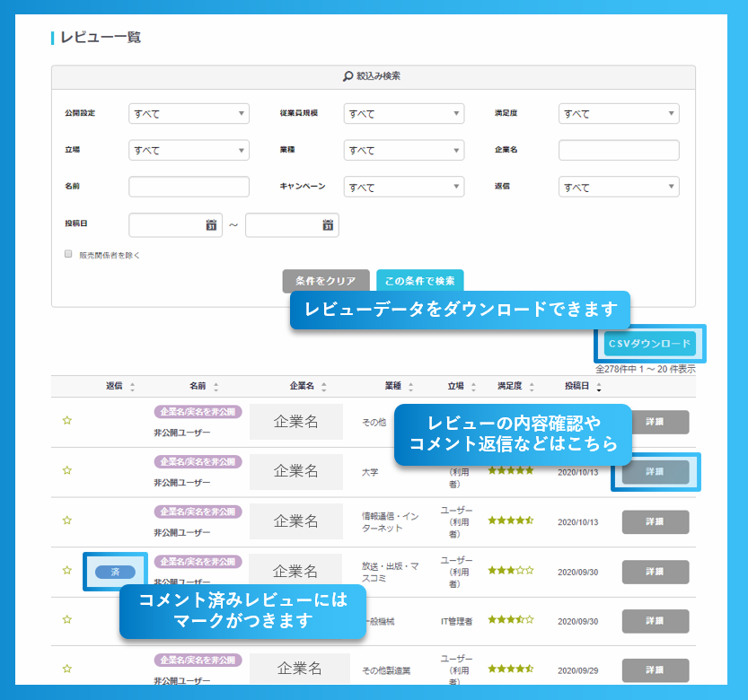Clear filters with the 条件をクリア button

tap(326, 280)
